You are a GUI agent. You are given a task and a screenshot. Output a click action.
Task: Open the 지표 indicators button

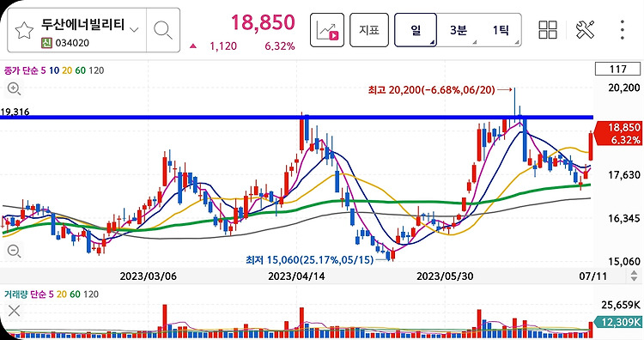369,30
